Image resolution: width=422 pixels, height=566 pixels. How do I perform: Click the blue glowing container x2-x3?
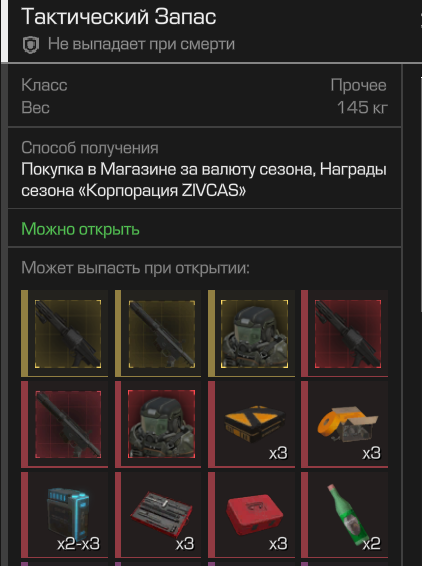pyautogui.click(x=65, y=515)
